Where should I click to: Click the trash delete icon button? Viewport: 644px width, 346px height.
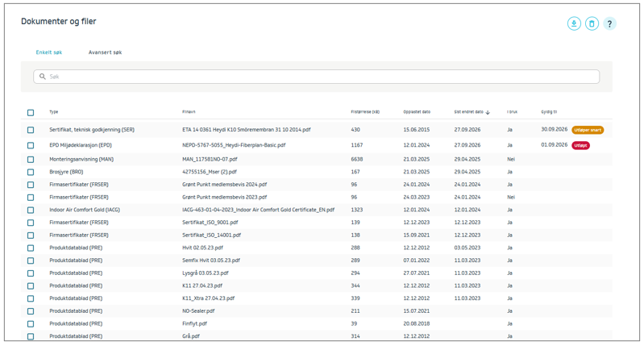tap(592, 23)
